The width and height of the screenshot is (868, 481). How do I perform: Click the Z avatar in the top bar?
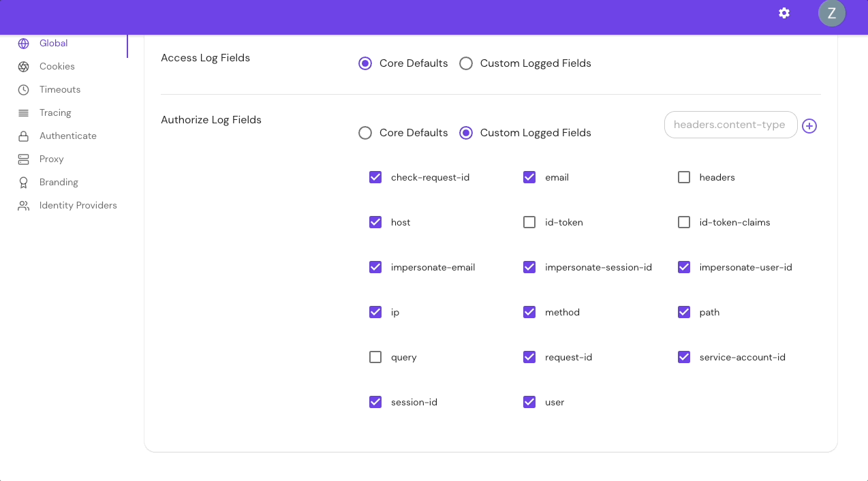click(x=831, y=13)
